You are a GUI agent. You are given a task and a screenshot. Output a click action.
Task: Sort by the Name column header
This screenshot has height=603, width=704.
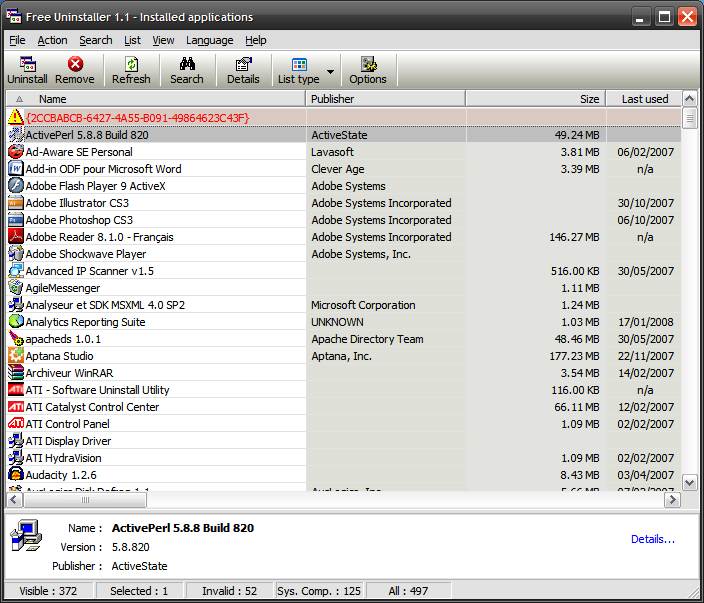[156, 99]
